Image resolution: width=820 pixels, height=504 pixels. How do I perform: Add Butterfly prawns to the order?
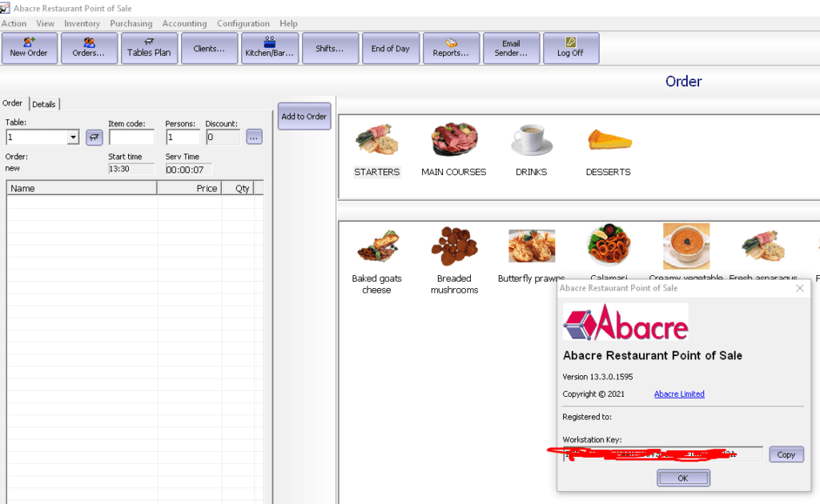531,246
